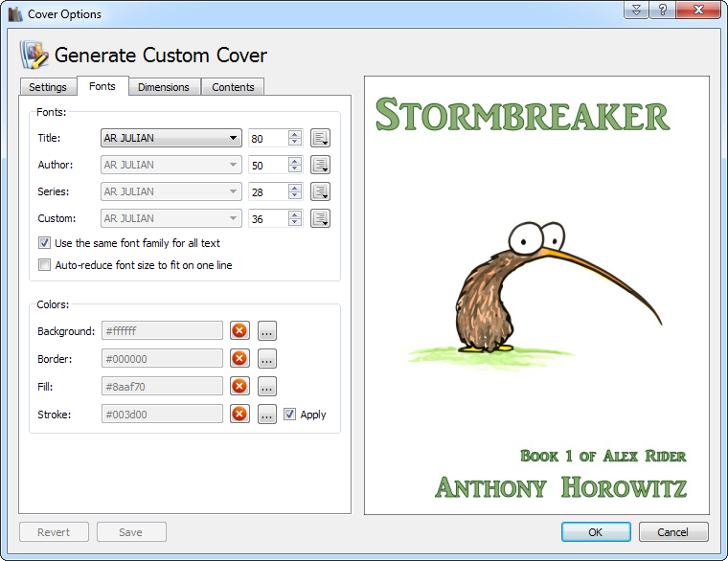The height and width of the screenshot is (561, 728).
Task: Click the Border color field #000000
Action: 162,359
